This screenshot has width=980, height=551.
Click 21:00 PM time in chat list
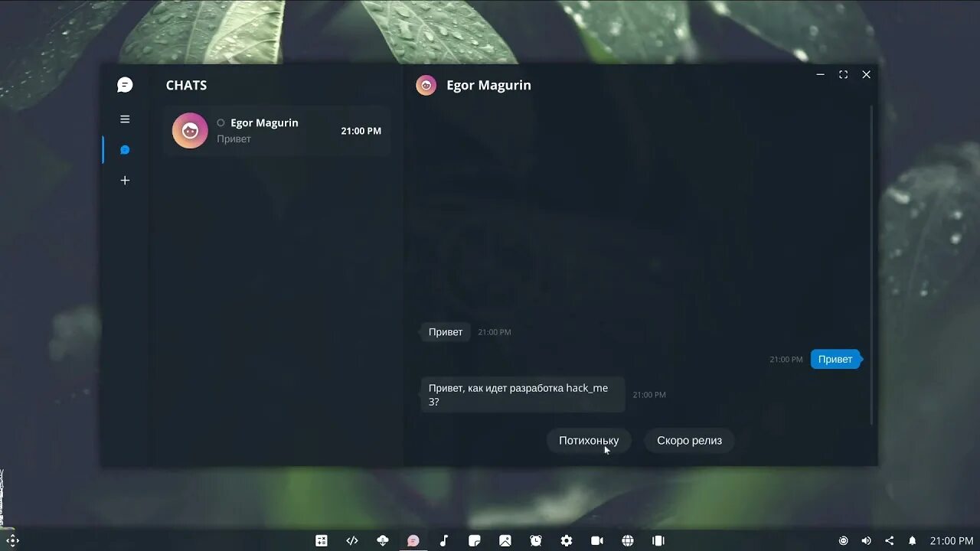click(x=361, y=131)
